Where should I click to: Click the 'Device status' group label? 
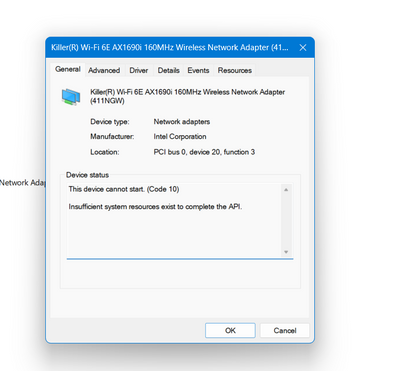point(87,175)
